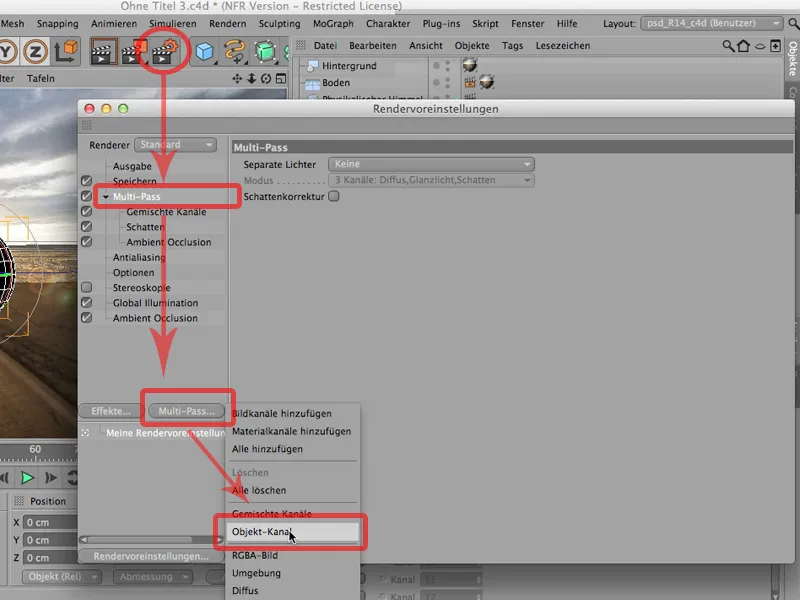This screenshot has height=600, width=800.
Task: Enable the Stereoskopie checkbox
Action: pos(87,287)
